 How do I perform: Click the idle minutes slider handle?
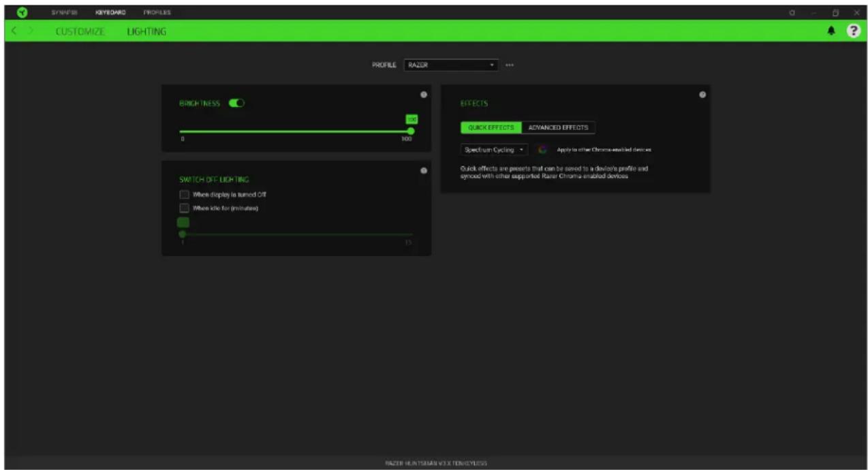[x=182, y=234]
